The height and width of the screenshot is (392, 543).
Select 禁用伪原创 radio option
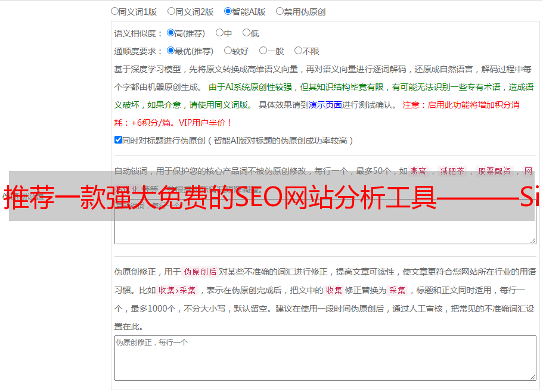pyautogui.click(x=280, y=11)
